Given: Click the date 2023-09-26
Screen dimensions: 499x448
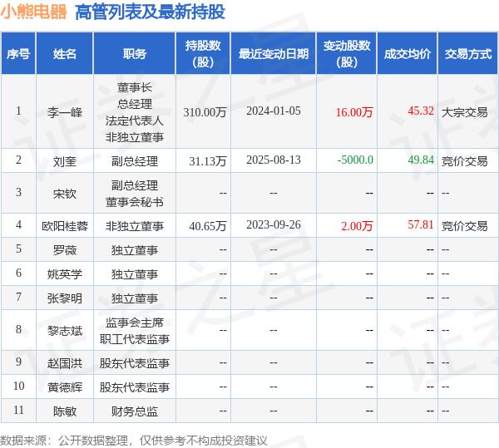Looking at the screenshot, I should [274, 224].
